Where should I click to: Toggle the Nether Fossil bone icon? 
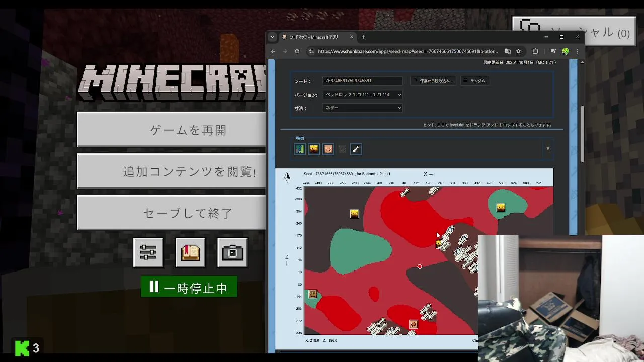click(356, 149)
